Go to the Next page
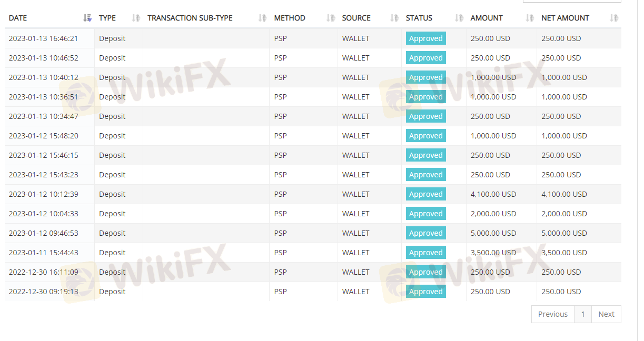The width and height of the screenshot is (644, 341). tap(606, 314)
